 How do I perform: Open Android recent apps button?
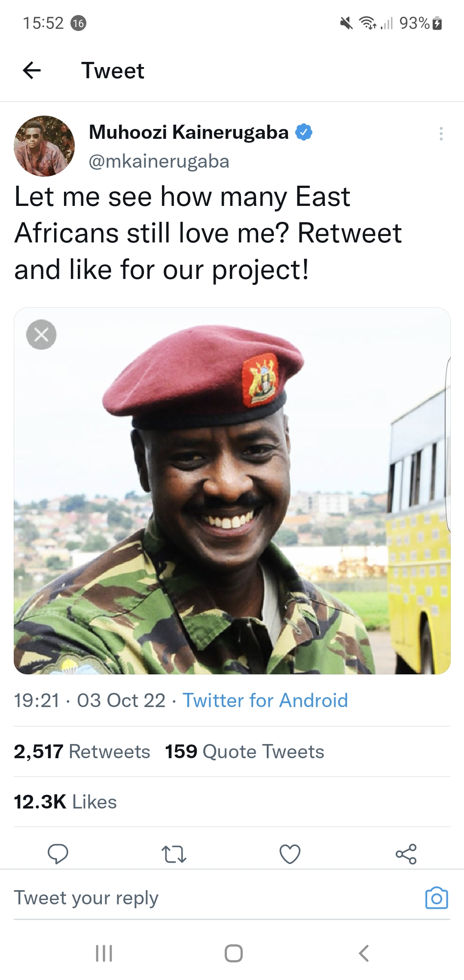[104, 953]
